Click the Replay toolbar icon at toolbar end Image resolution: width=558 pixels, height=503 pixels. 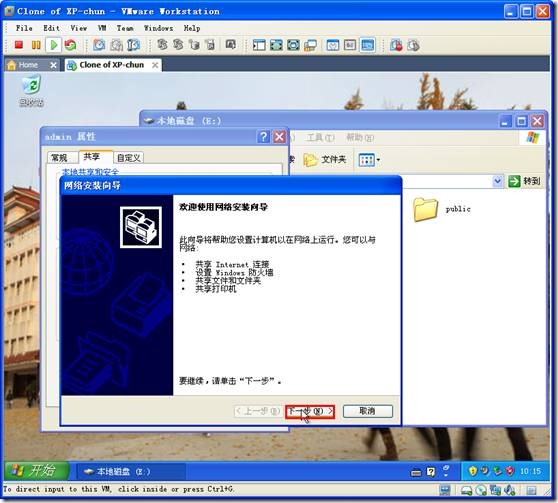tap(414, 45)
